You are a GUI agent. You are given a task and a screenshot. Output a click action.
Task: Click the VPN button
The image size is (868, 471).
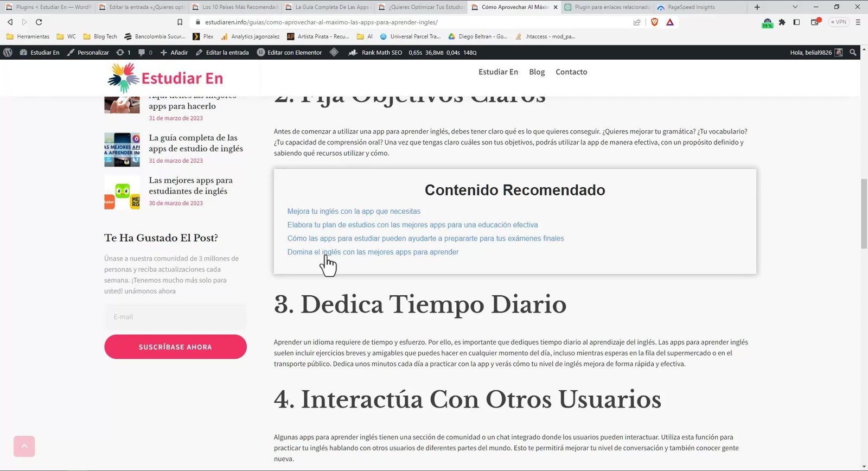pos(839,22)
